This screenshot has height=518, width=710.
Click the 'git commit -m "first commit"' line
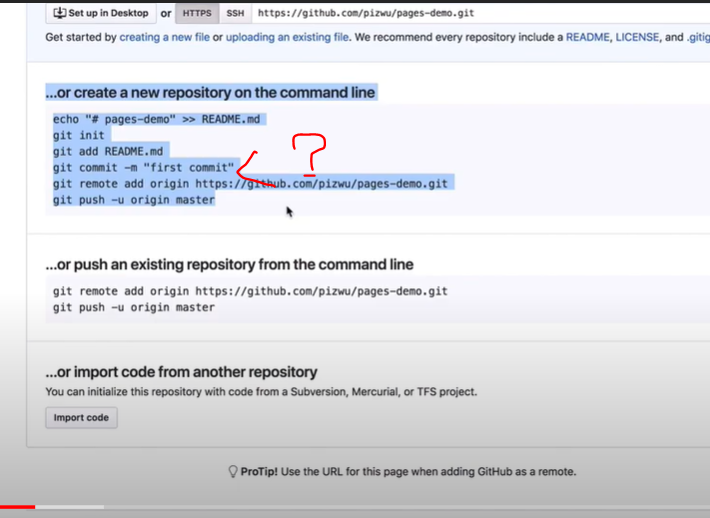coord(144,168)
